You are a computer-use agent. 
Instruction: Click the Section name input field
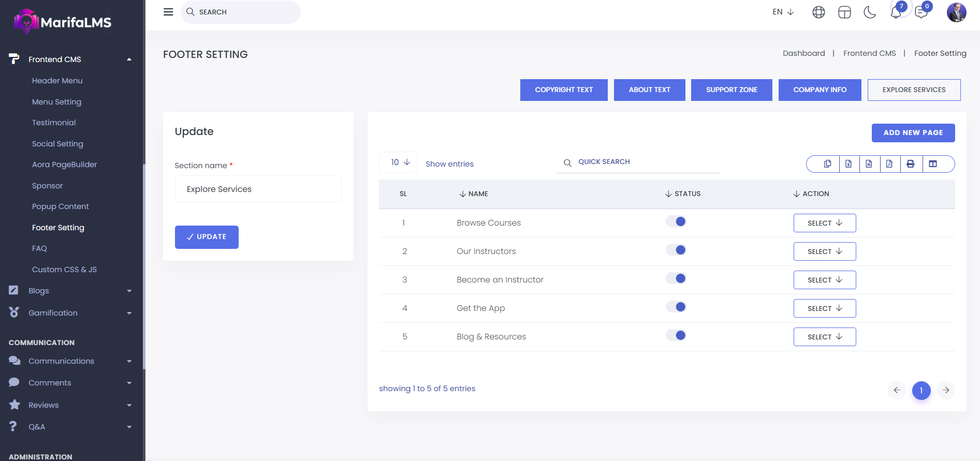258,189
